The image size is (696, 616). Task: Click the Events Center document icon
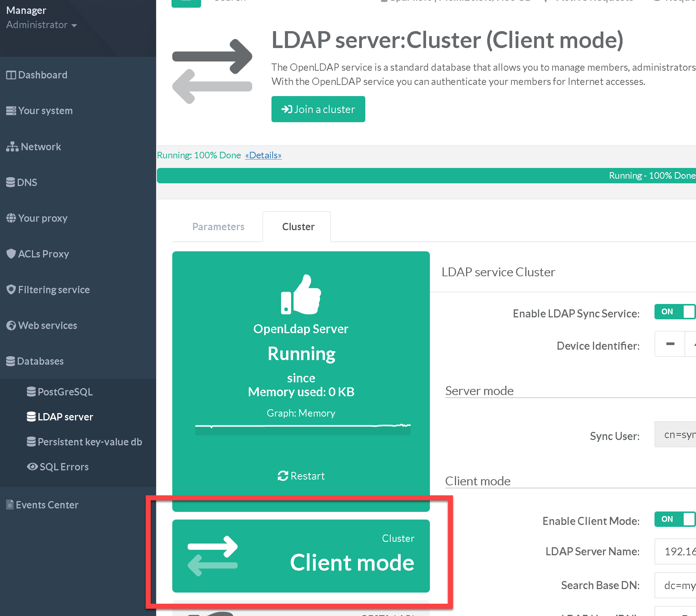coord(10,505)
